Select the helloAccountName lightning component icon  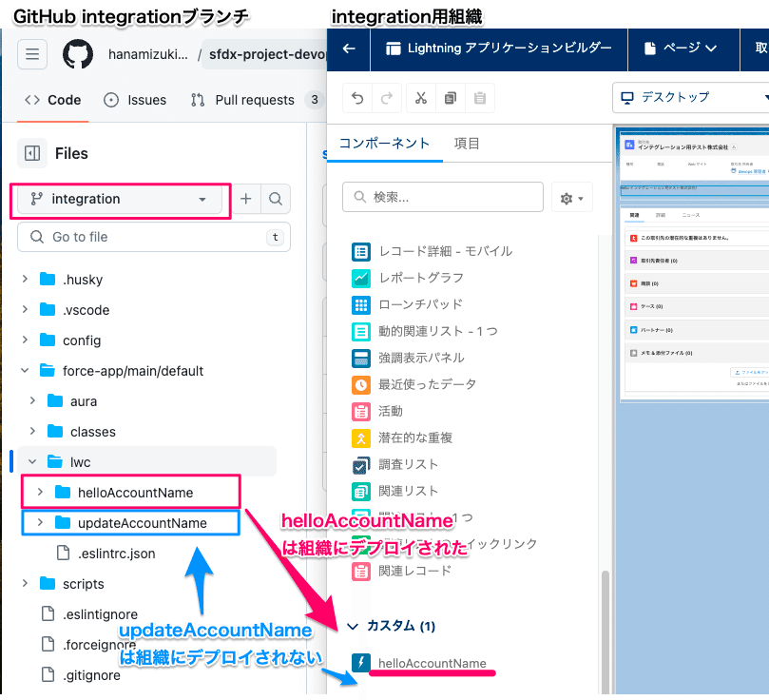(361, 663)
